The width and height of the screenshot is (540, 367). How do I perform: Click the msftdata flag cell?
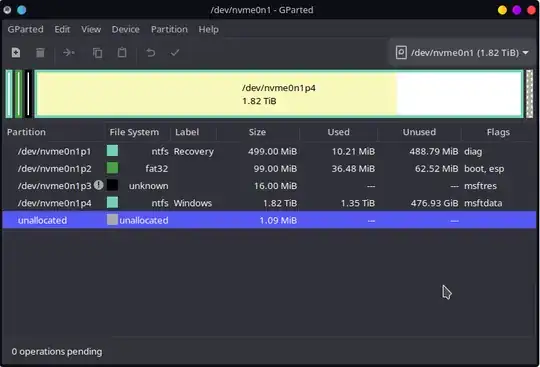[483, 203]
